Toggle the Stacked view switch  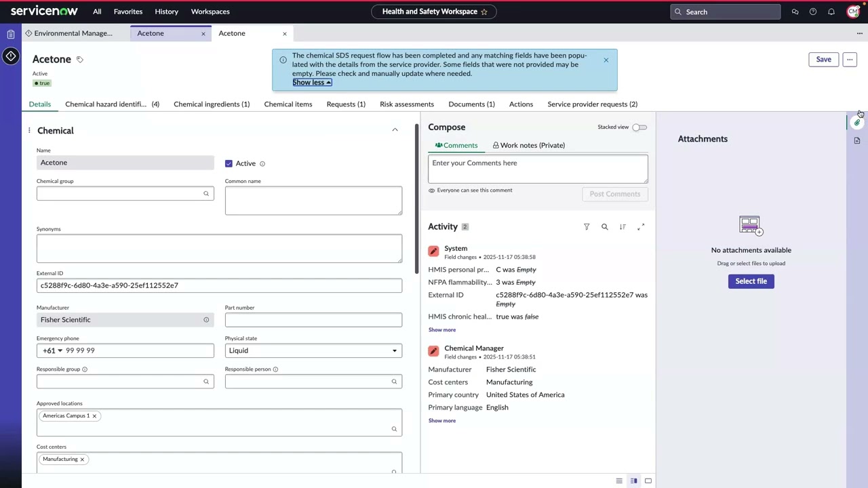pos(639,127)
